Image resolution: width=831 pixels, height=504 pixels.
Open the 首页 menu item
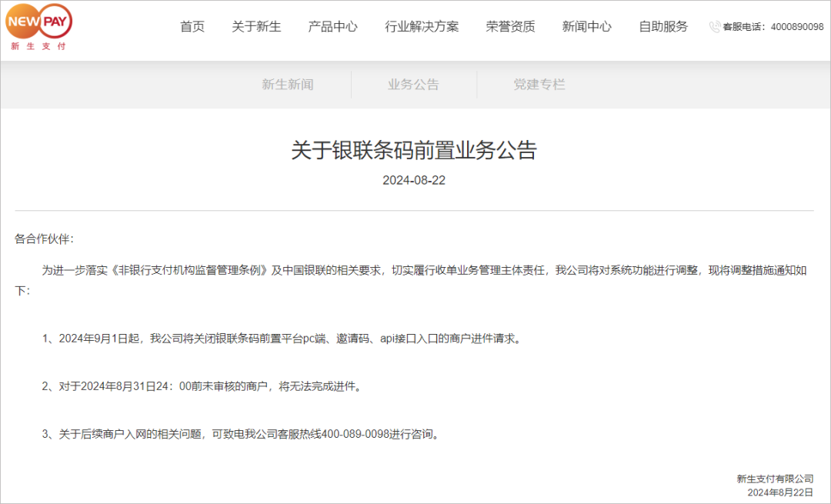pyautogui.click(x=192, y=26)
